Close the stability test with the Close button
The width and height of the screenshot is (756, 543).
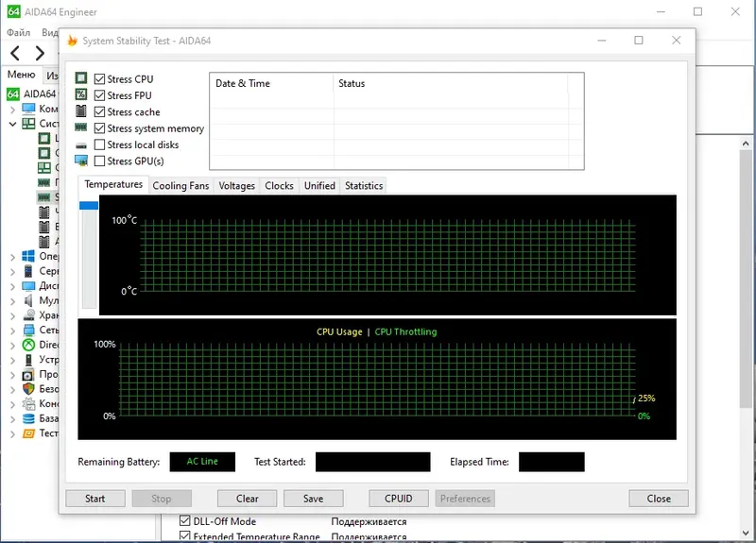tap(659, 499)
